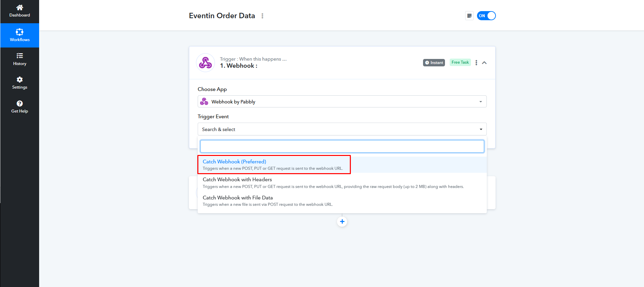The width and height of the screenshot is (644, 287).
Task: Switch the workflow ON toggle off
Action: click(x=486, y=16)
